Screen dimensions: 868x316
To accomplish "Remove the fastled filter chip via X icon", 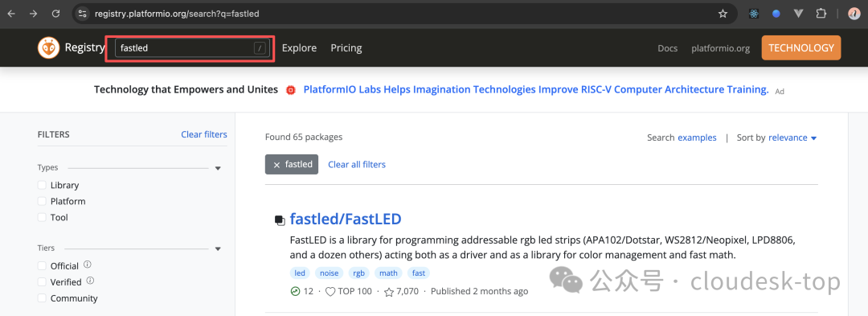I will [x=276, y=165].
